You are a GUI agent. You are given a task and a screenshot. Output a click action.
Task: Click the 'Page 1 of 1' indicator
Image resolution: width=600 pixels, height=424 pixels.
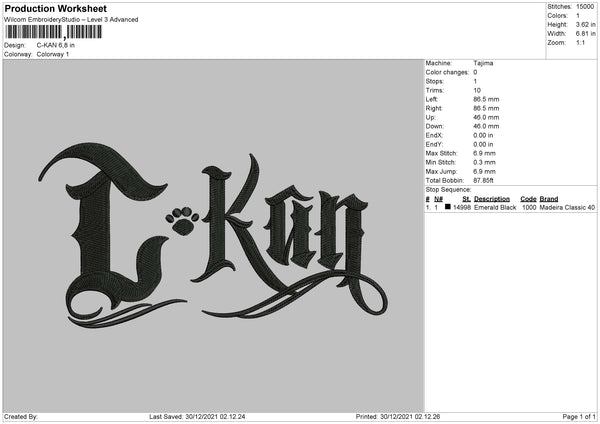pyautogui.click(x=579, y=417)
